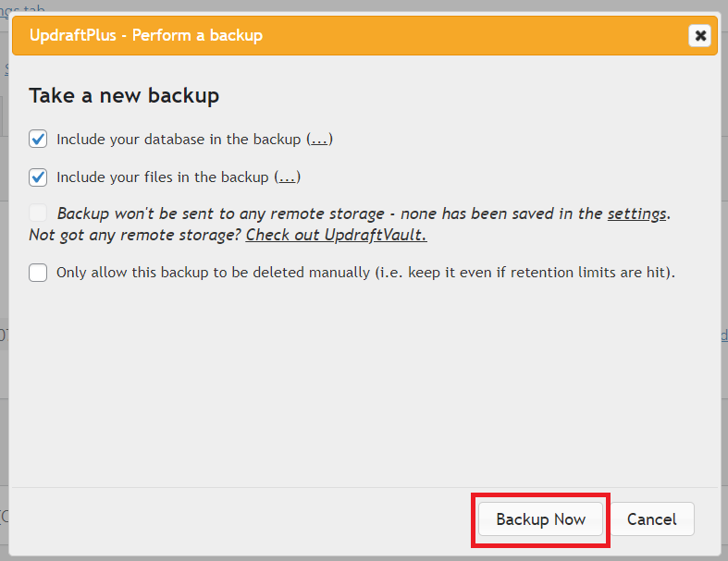Screen dimensions: 728x561
Task: Cancel the backup dialog
Action: click(x=651, y=519)
